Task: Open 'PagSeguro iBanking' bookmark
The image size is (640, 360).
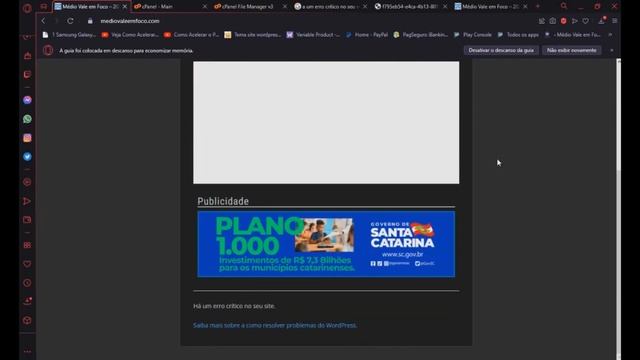Action: [421, 35]
